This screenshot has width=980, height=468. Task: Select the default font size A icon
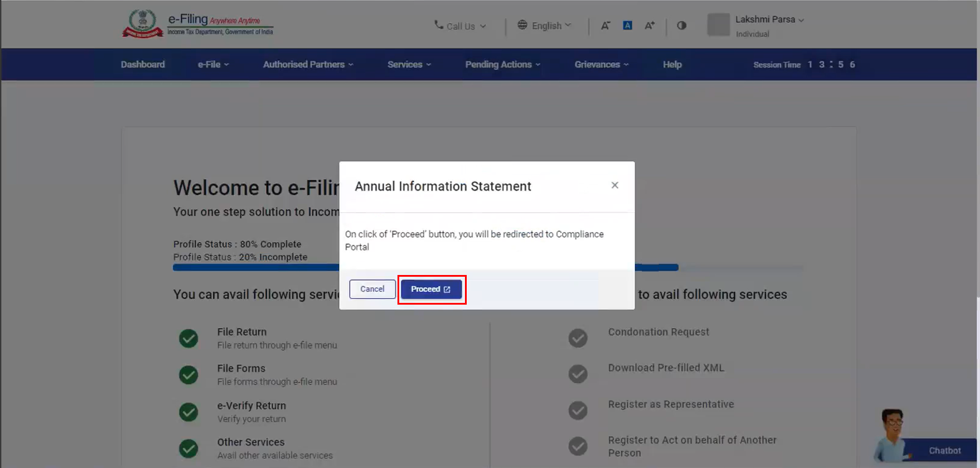pyautogui.click(x=627, y=26)
